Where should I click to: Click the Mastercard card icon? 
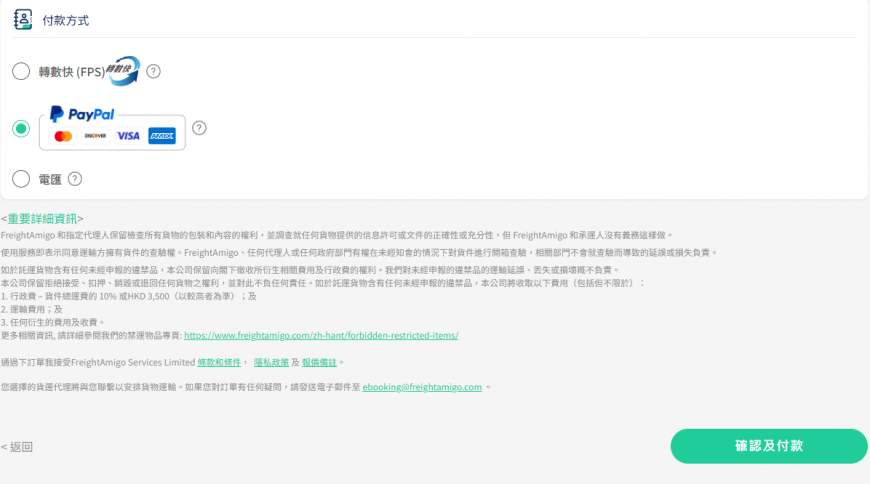click(63, 136)
